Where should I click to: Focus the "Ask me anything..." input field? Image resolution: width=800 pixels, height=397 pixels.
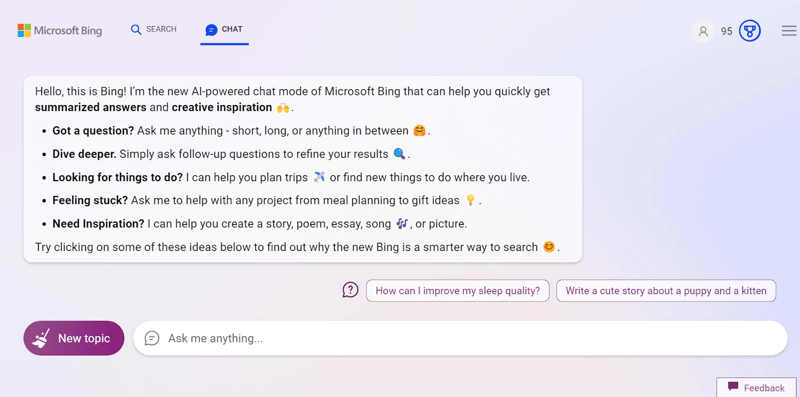(x=460, y=338)
